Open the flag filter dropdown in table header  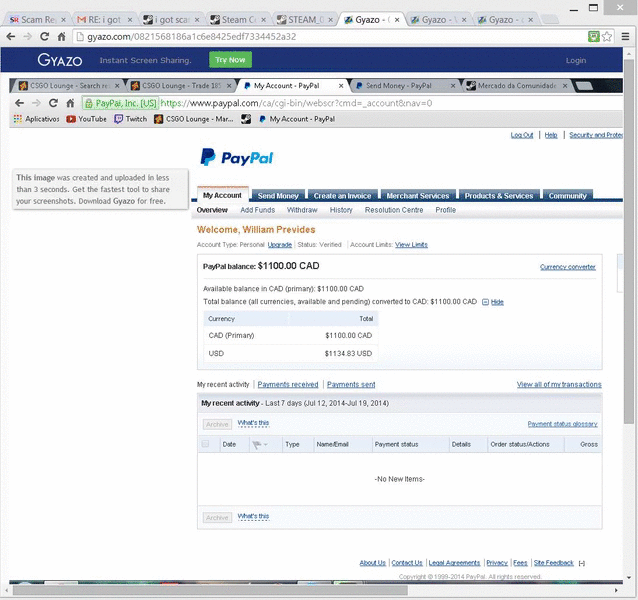(260, 445)
